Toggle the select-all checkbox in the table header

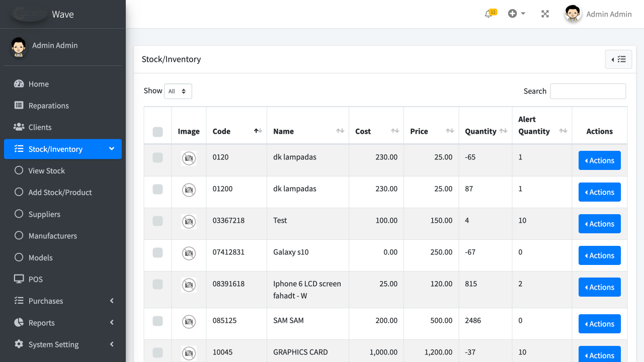pyautogui.click(x=157, y=131)
